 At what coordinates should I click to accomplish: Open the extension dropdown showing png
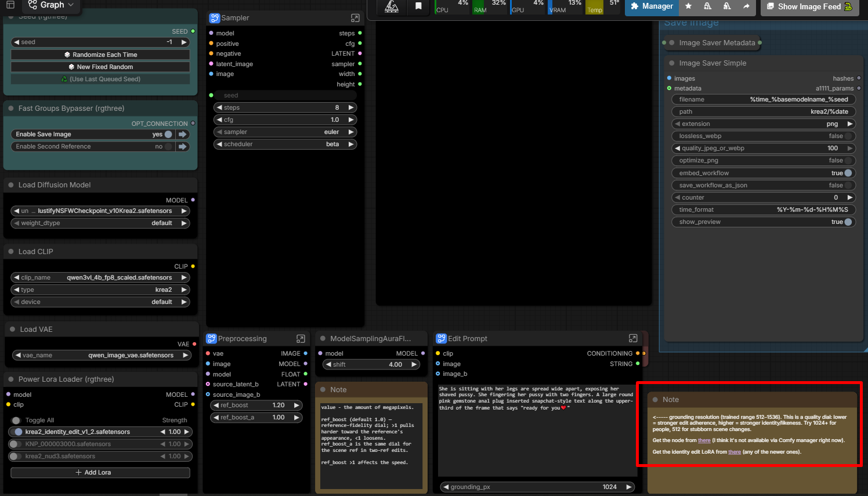[764, 124]
